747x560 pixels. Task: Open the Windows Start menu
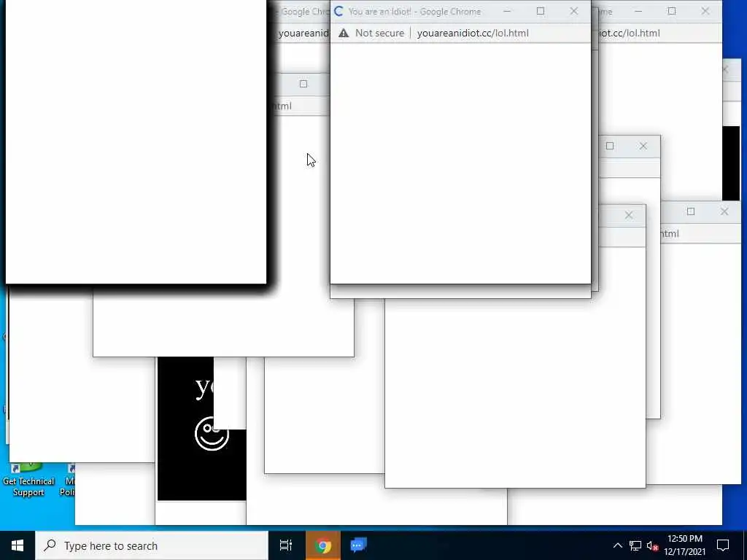[x=18, y=545]
